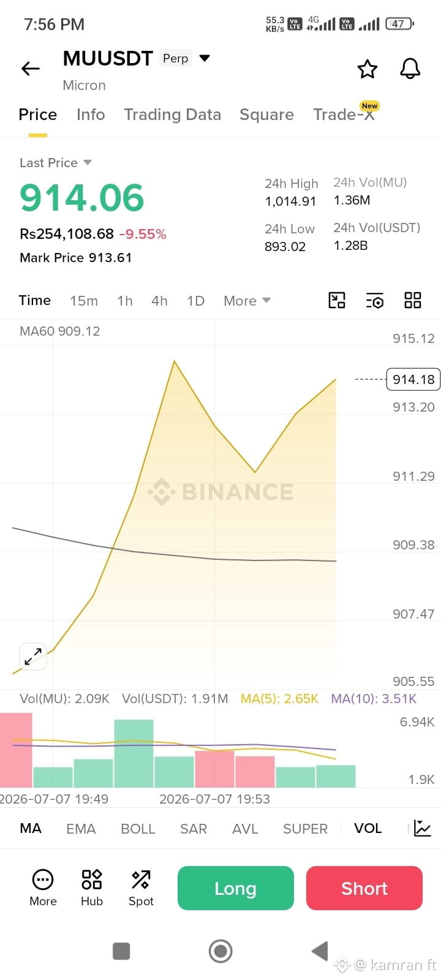Add MUUSDT to favorites with star icon

pyautogui.click(x=367, y=69)
